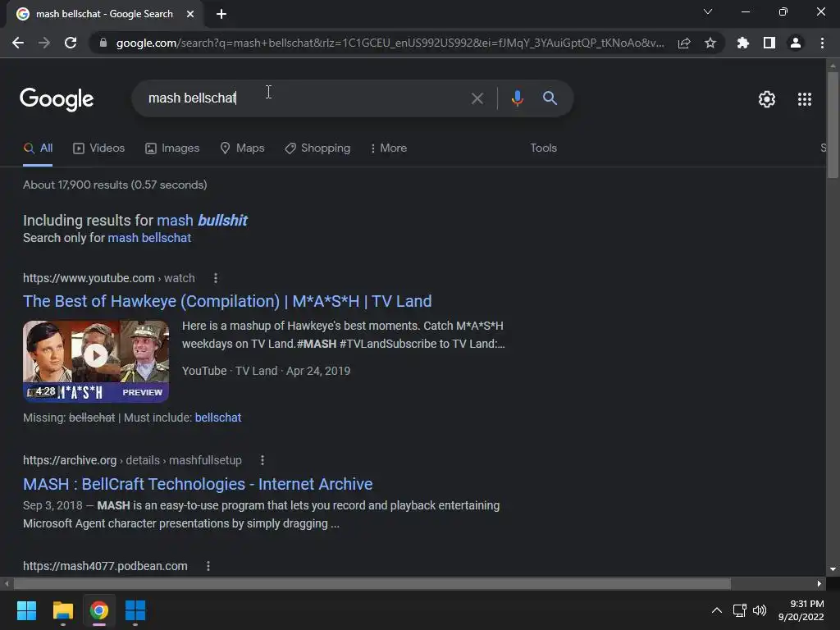Open options for mash4077.podbean.com result
The image size is (840, 630).
click(x=208, y=566)
